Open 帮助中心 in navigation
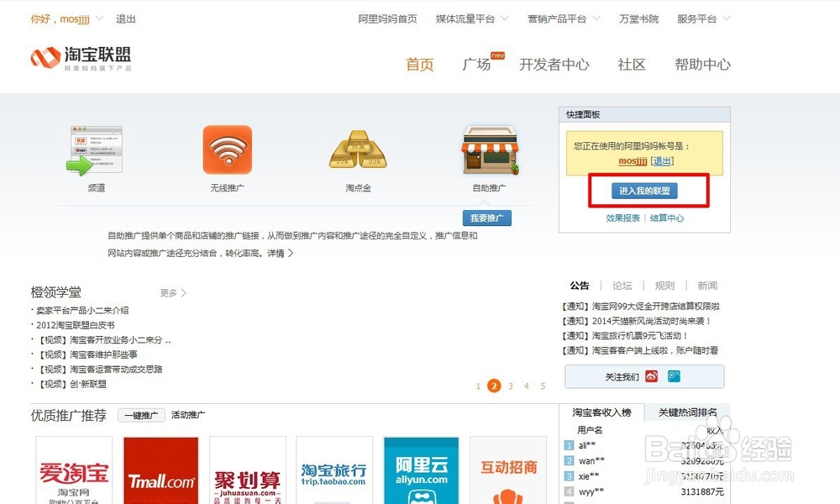Viewport: 840px width, 504px height. [702, 65]
